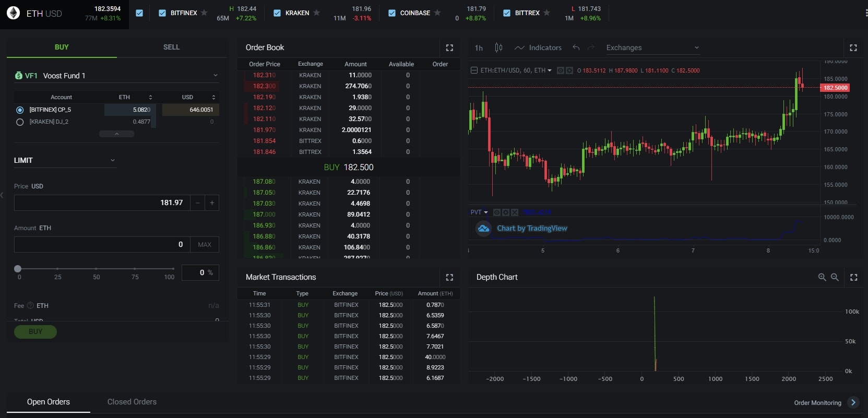Viewport: 868px width, 418px height.
Task: Switch to the Closed Orders tab
Action: (132, 402)
